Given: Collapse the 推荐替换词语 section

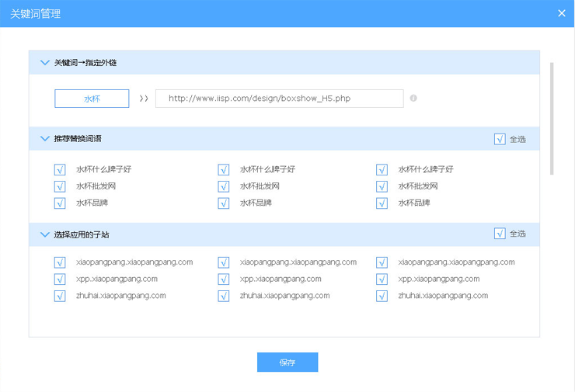Looking at the screenshot, I should click(44, 139).
